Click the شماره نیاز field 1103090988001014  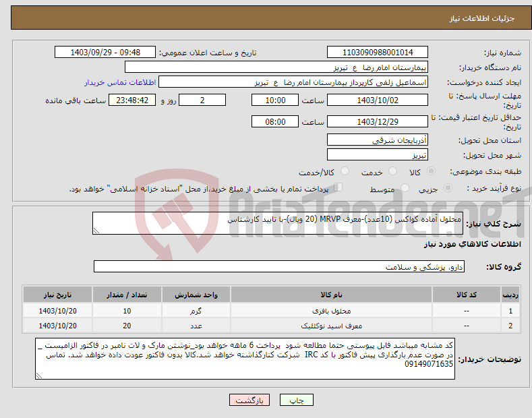(x=378, y=53)
